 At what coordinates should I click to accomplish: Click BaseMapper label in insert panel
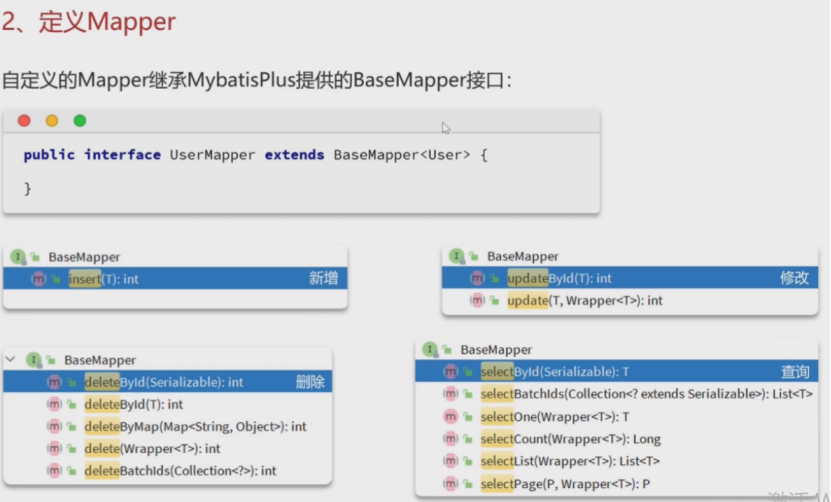[84, 257]
